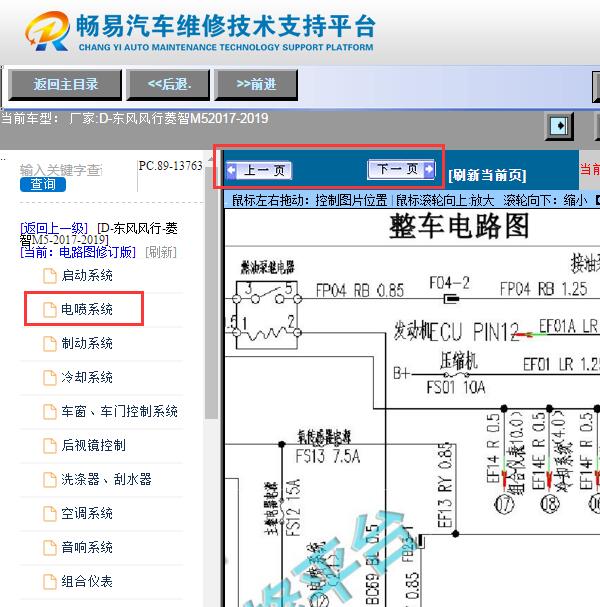Viewport: 600px width, 607px height.
Task: Click the panel toggle icon in gray bar
Action: point(559,126)
